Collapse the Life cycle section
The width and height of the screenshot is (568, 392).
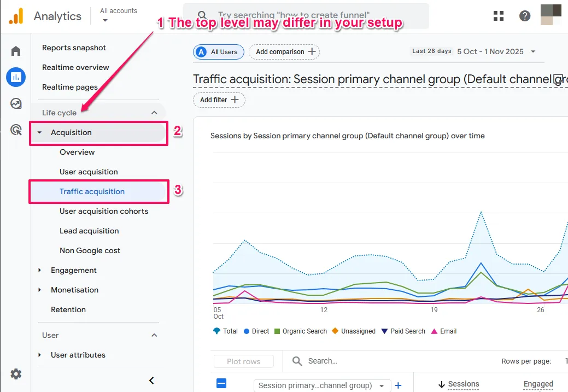point(154,113)
